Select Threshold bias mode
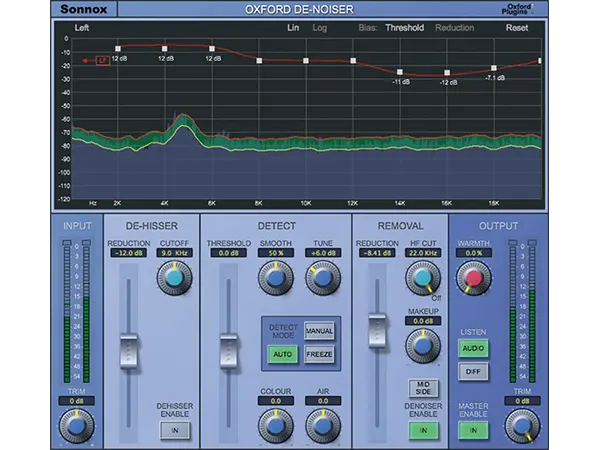This screenshot has width=600, height=450. pos(404,28)
